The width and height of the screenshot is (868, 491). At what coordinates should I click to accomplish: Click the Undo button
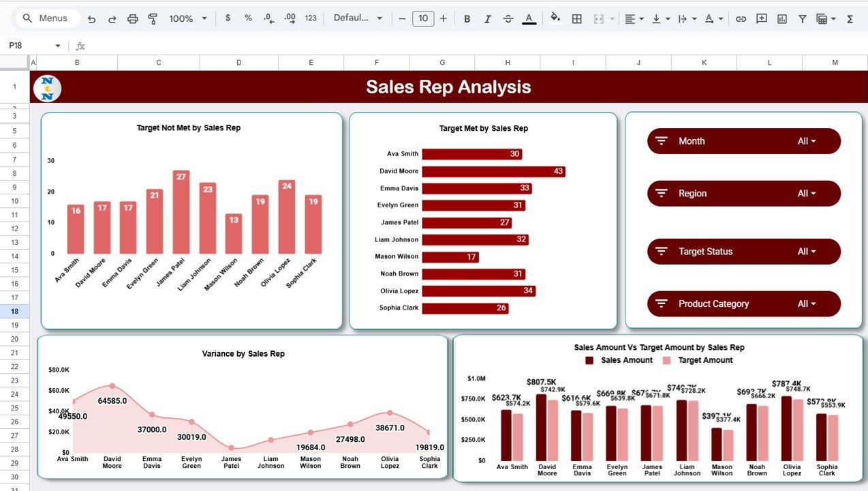click(x=92, y=18)
